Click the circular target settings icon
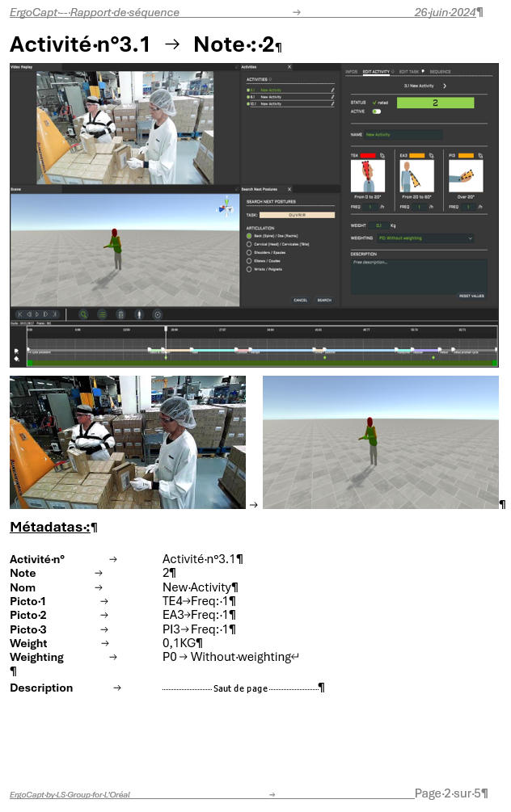Viewport: 511px width, 812px height. coord(158,314)
